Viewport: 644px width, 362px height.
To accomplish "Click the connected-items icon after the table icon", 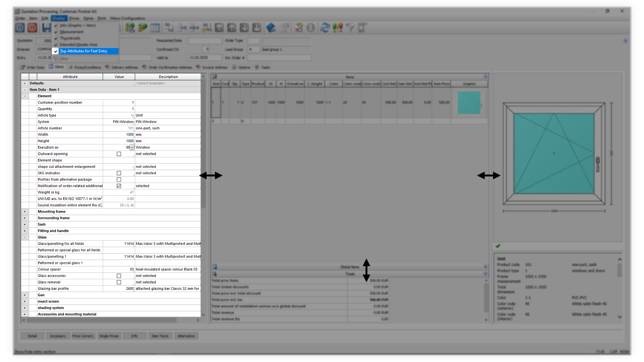I will pos(169,28).
